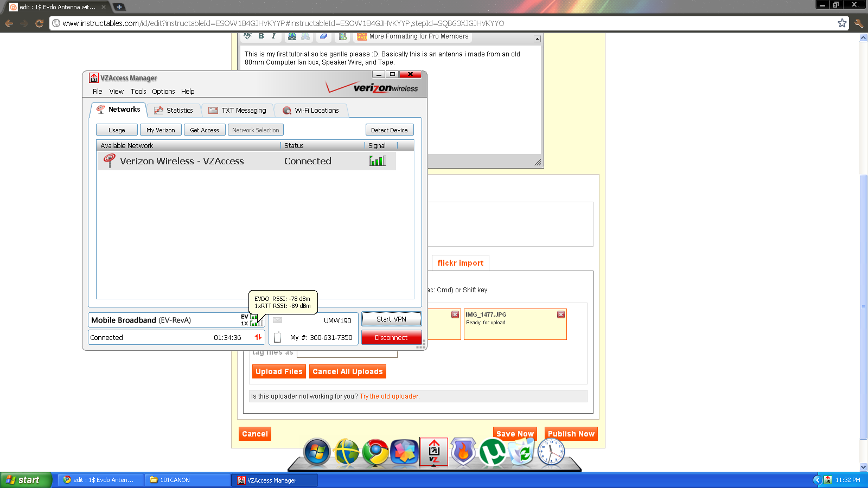Viewport: 868px width, 488px height.
Task: Remove IMG_1477.JPG from upload queue
Action: [561, 314]
